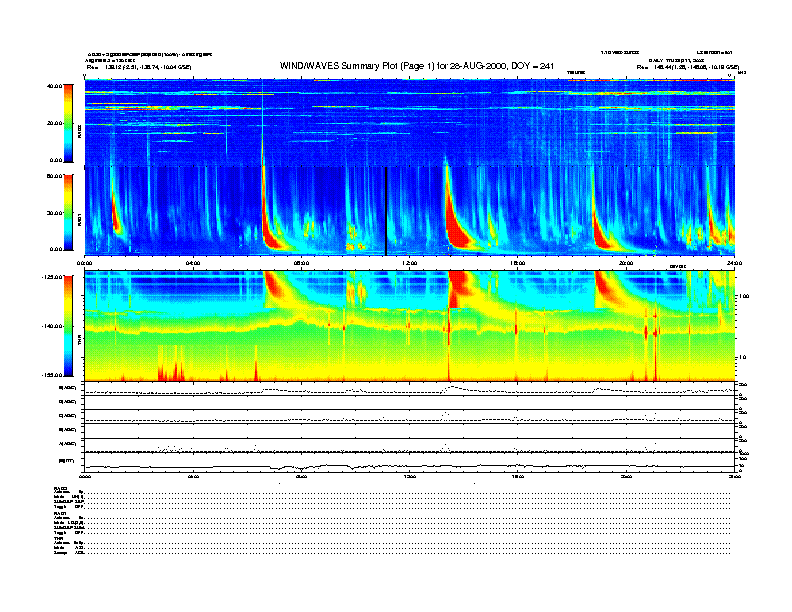The width and height of the screenshot is (792, 612).
Task: Click the 20:00 tick label under RAD1 spectrogram
Action: 626,263
